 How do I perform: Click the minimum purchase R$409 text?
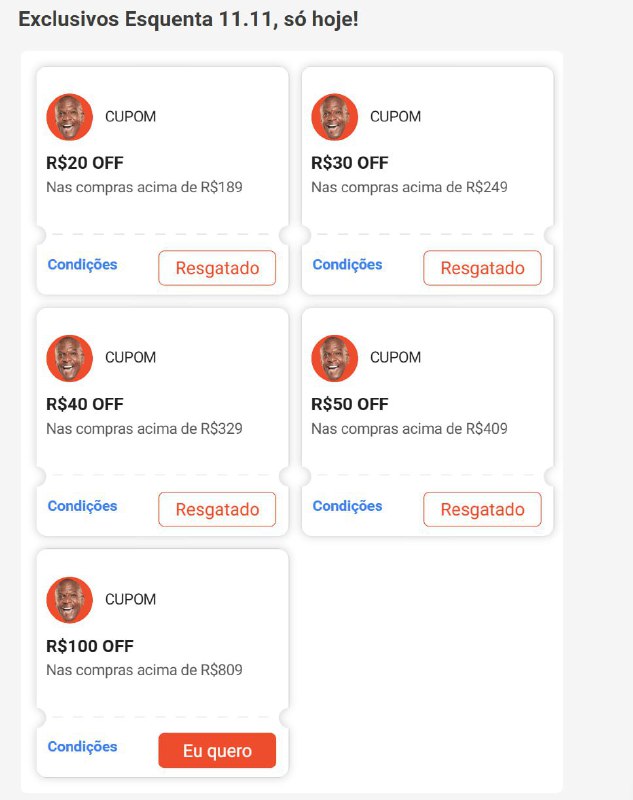pos(409,429)
